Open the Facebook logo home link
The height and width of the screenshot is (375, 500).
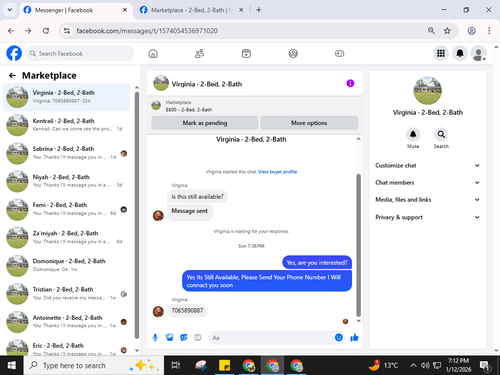click(x=14, y=53)
